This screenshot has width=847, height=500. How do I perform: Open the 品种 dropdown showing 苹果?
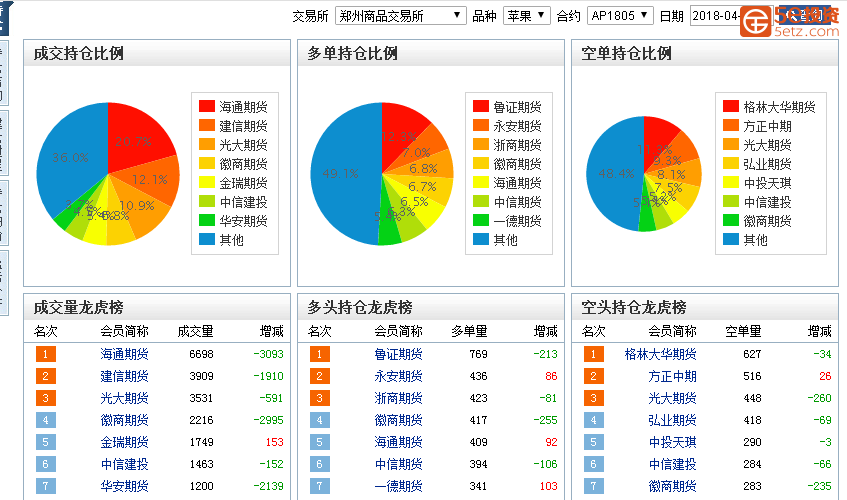[x=527, y=16]
